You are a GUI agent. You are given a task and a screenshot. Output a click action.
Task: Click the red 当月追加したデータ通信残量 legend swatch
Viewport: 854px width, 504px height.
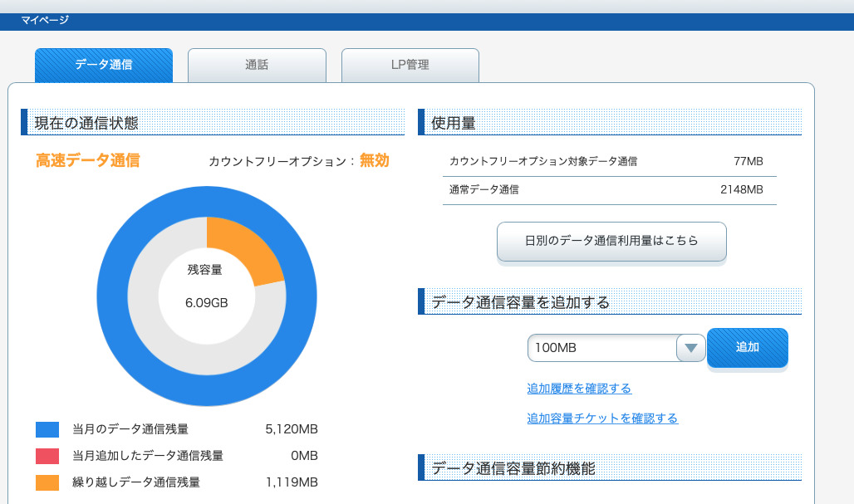point(47,456)
